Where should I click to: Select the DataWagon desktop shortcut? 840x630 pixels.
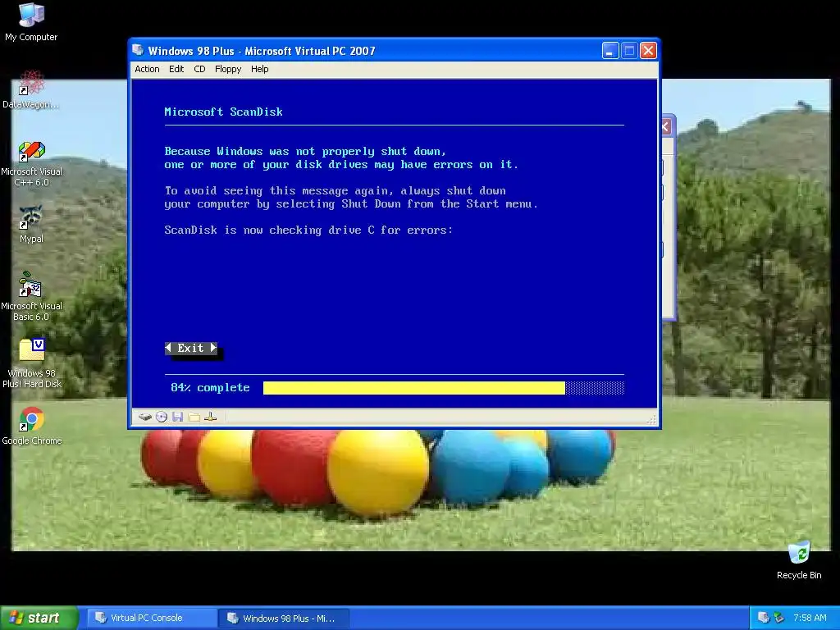tap(31, 89)
